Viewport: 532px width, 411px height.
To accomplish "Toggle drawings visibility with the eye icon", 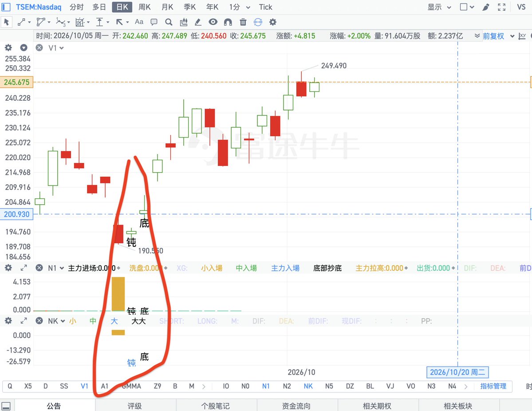I will coord(213,22).
